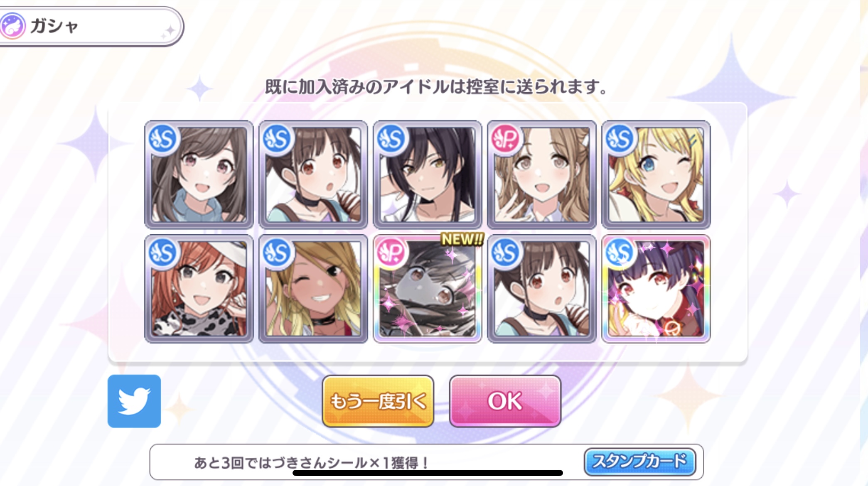Tap the Twitter share icon
This screenshot has width=868, height=486.
[x=134, y=401]
